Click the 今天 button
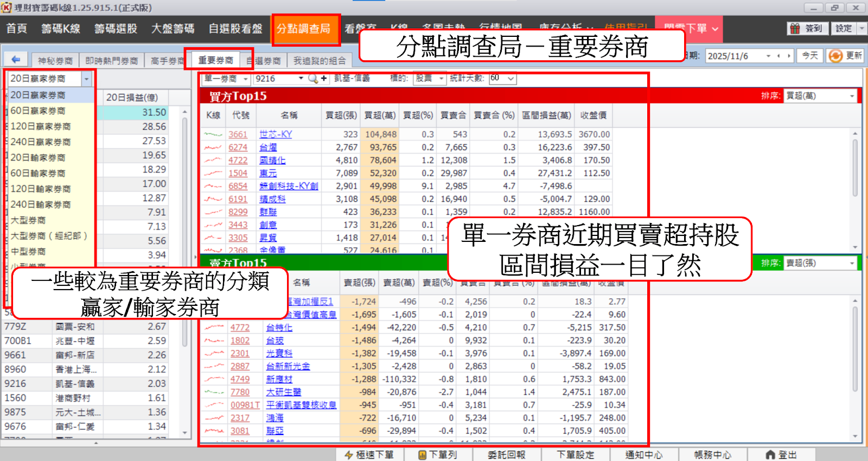 [x=810, y=56]
